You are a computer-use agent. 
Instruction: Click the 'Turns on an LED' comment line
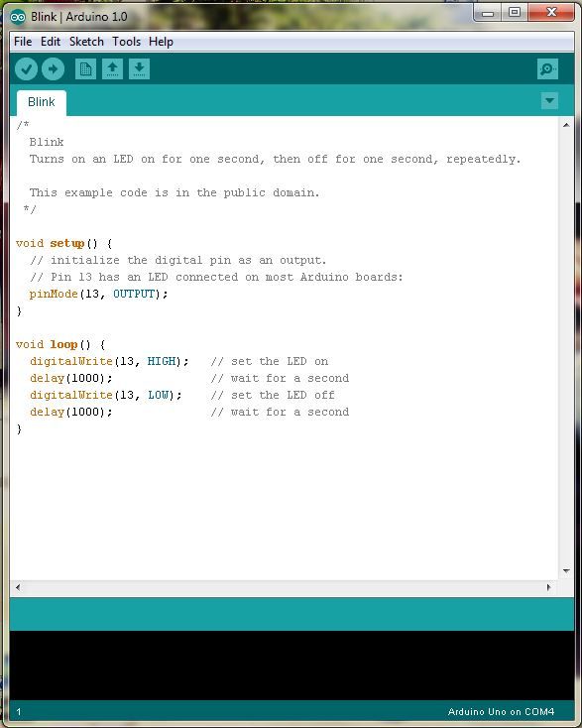[x=276, y=160]
